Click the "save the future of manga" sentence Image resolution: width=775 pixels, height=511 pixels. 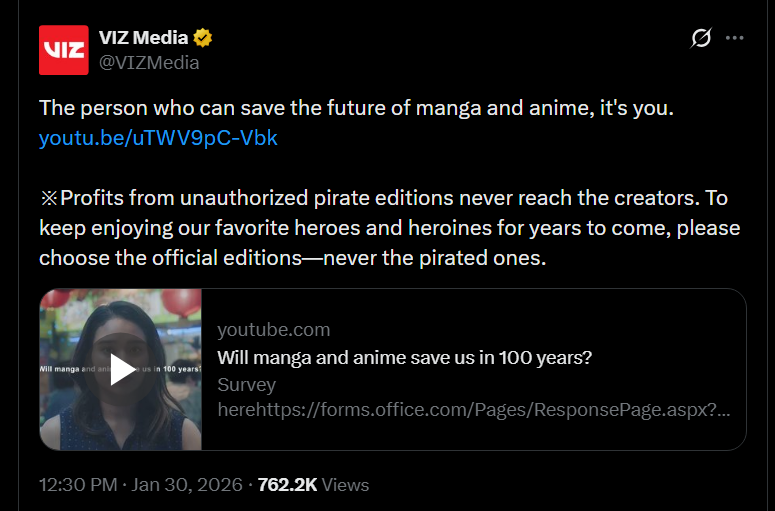click(x=355, y=108)
